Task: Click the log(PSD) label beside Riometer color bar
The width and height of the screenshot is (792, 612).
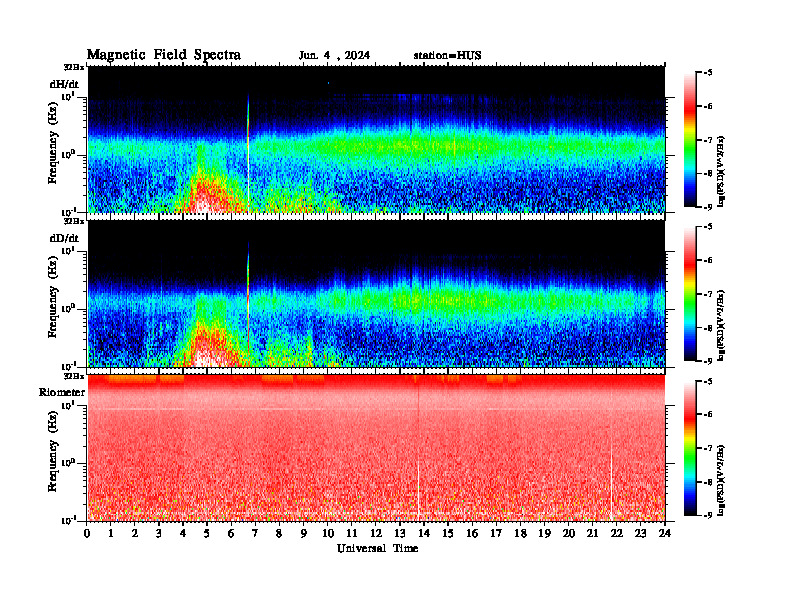Action: (722, 480)
